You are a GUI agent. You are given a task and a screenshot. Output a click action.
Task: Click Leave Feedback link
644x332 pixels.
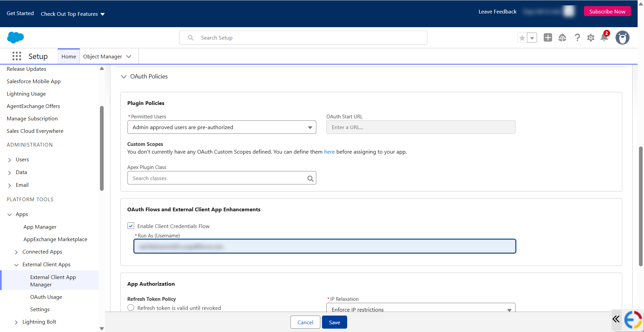tap(497, 12)
